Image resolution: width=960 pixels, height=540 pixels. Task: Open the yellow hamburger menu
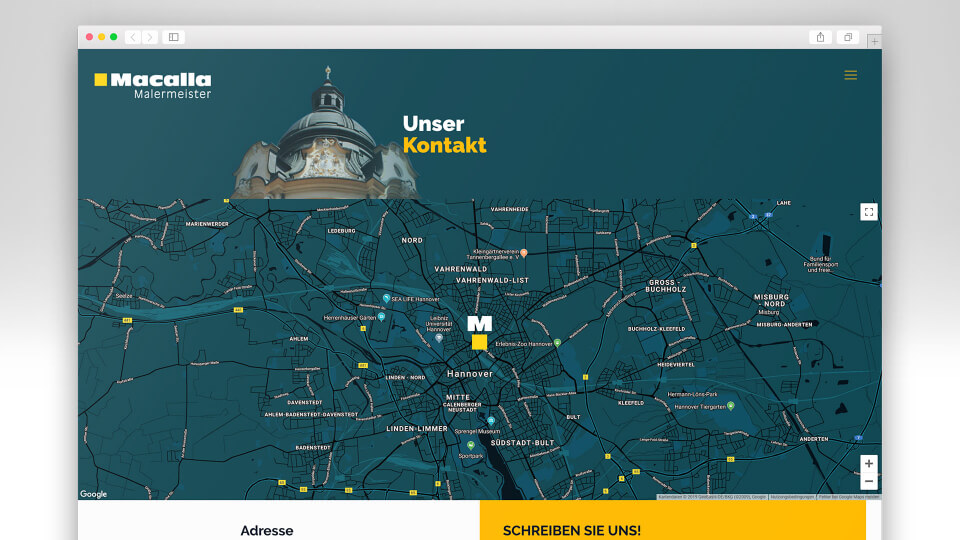point(850,75)
